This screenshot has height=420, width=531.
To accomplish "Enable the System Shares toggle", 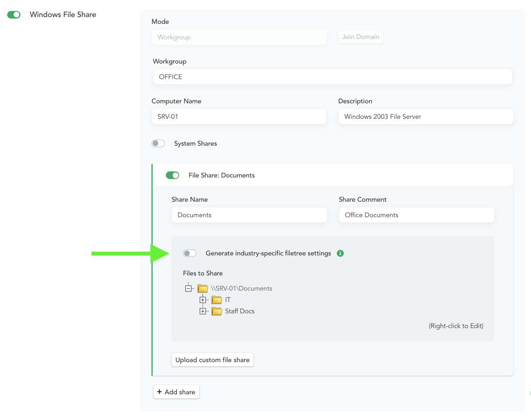I will (158, 143).
